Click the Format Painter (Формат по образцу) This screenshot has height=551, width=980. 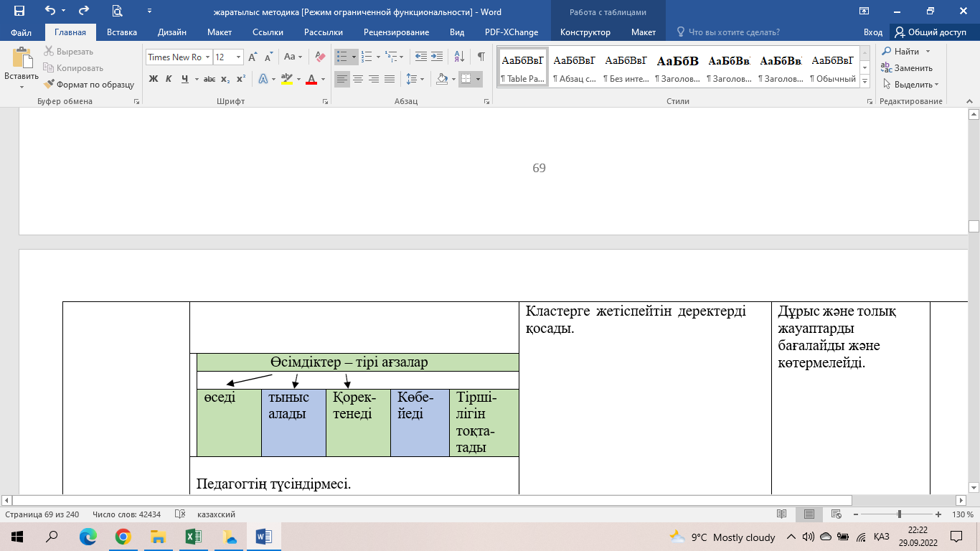[89, 84]
